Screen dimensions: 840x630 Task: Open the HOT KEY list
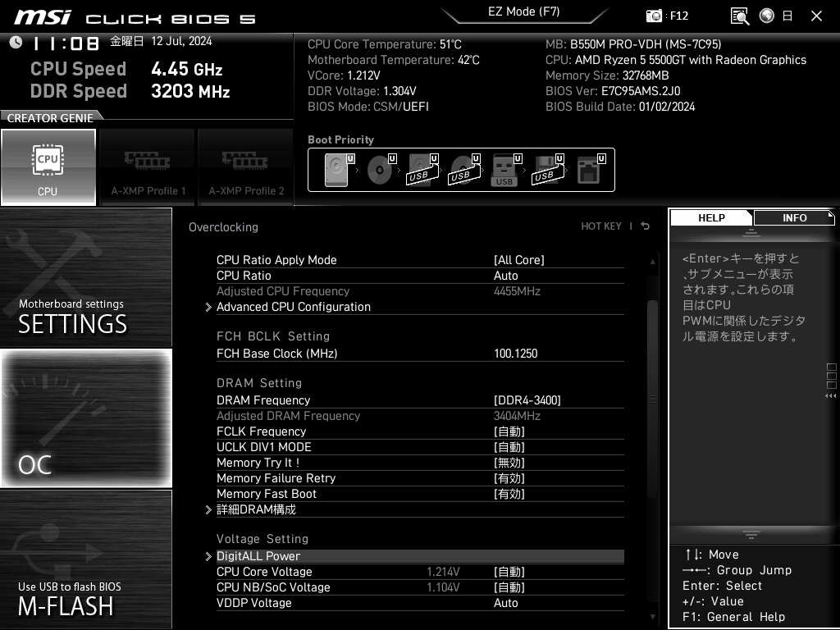point(601,226)
